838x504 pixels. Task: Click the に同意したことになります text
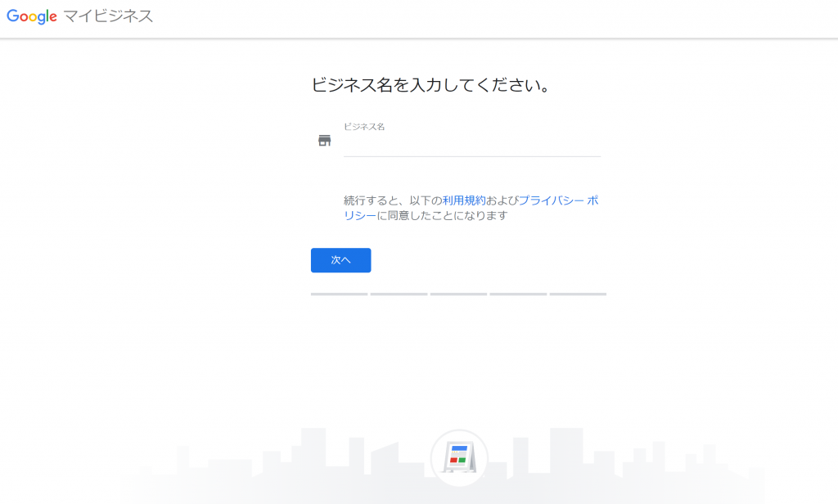click(x=443, y=215)
